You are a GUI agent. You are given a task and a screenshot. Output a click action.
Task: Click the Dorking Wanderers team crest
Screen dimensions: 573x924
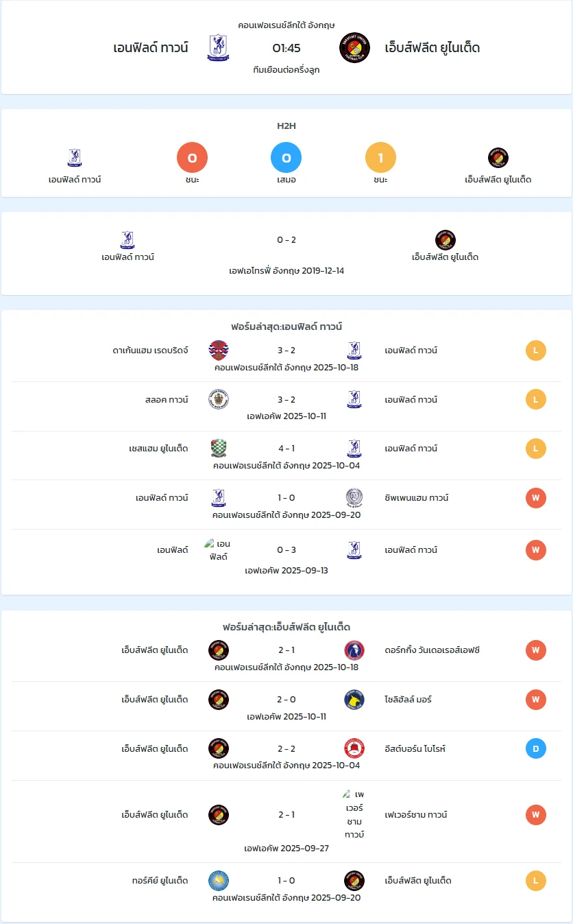pos(354,650)
